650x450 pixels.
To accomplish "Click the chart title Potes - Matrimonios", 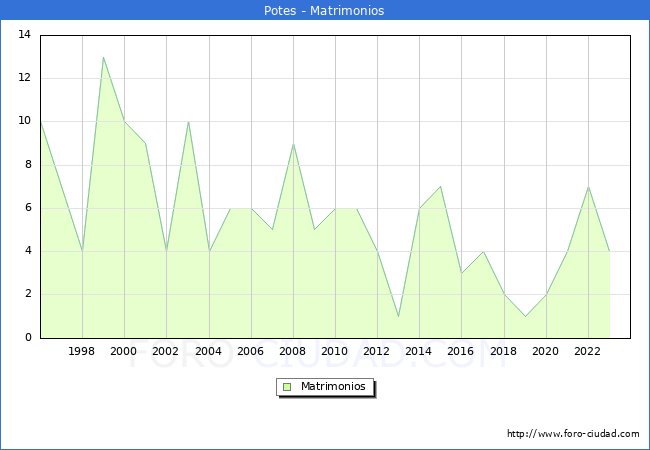I will coord(324,10).
